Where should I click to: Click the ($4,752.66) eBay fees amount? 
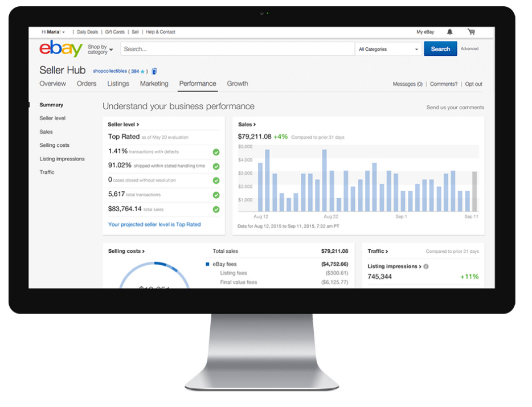coord(334,264)
